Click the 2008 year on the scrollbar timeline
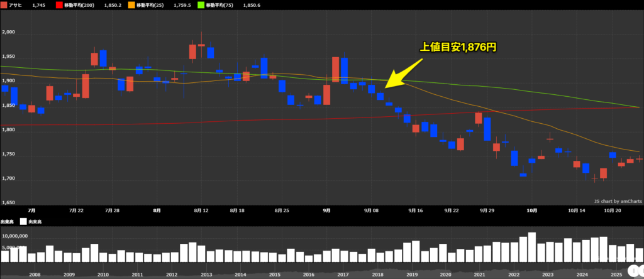Screen dimensions: 644x279 point(35,275)
